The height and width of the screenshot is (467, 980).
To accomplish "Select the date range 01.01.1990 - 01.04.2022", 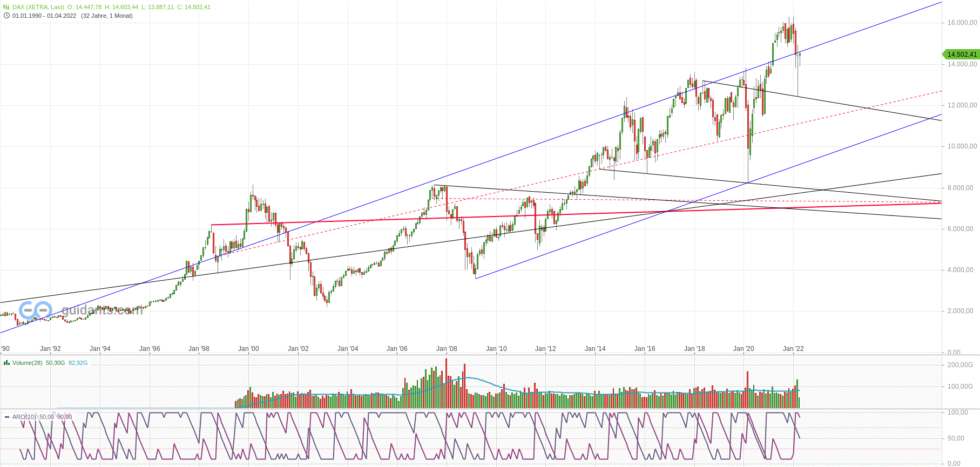I will pos(44,16).
